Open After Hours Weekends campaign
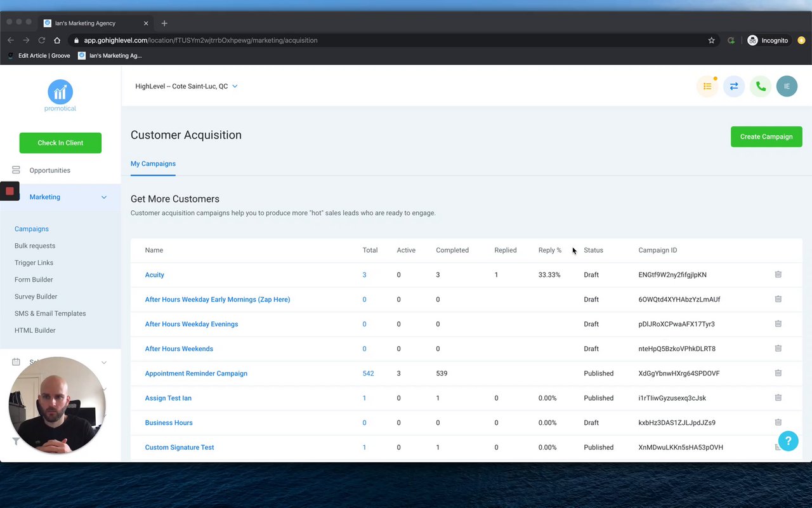Screen dimensions: 812x508 coord(179,349)
